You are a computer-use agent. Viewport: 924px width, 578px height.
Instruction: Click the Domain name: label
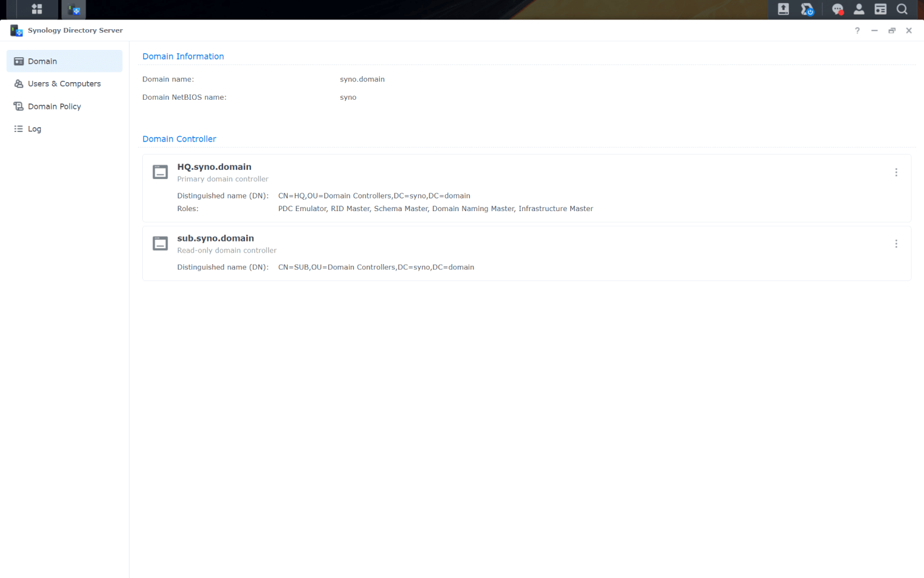[168, 79]
